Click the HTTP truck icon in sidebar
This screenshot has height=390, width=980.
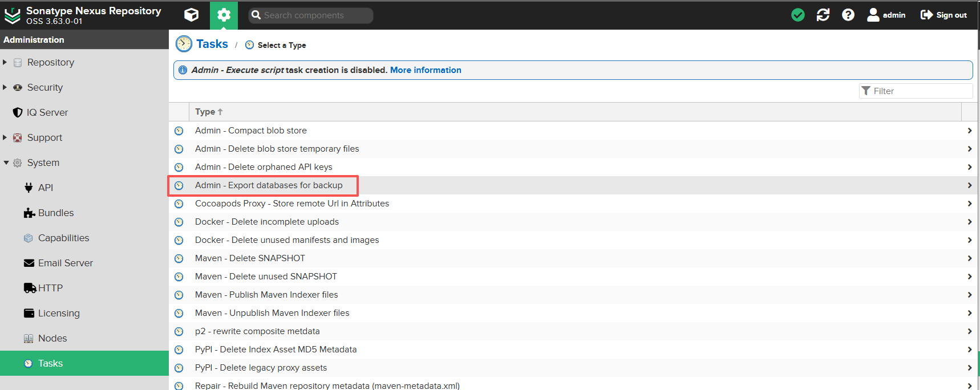[30, 288]
